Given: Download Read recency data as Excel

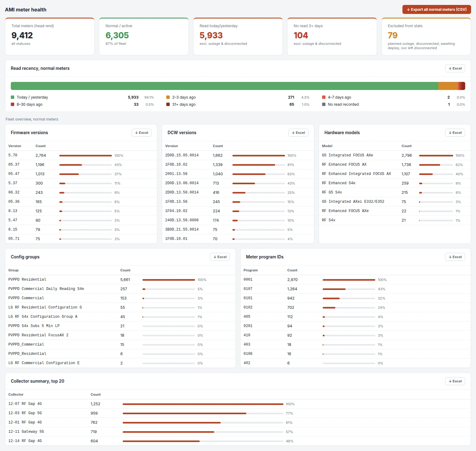Looking at the screenshot, I should point(455,68).
